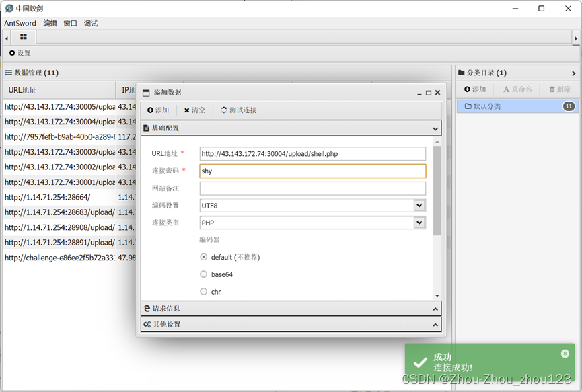Click 测试连接 to test connection
Image resolution: width=582 pixels, height=392 pixels.
click(x=239, y=110)
